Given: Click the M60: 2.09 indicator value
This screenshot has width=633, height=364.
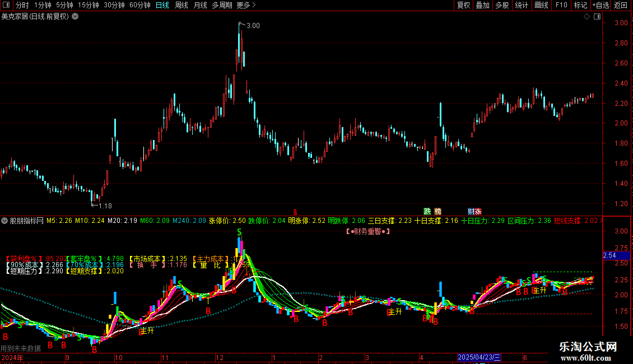Looking at the screenshot, I should click(155, 221).
